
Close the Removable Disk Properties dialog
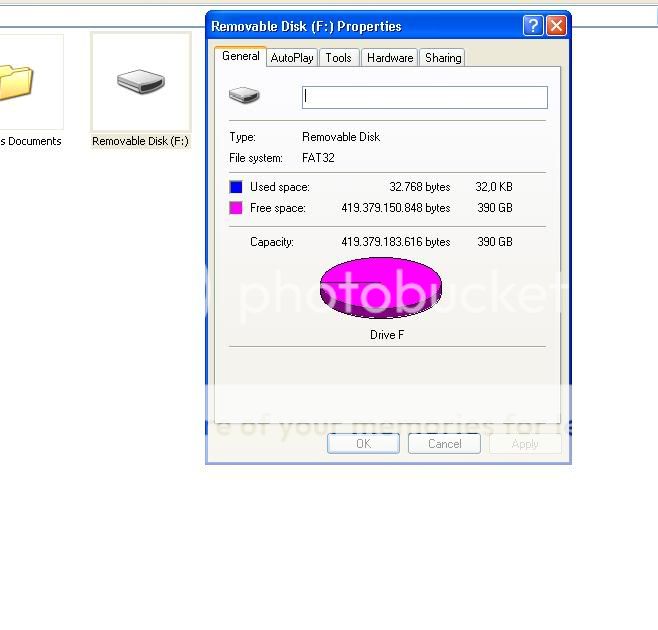coord(556,26)
